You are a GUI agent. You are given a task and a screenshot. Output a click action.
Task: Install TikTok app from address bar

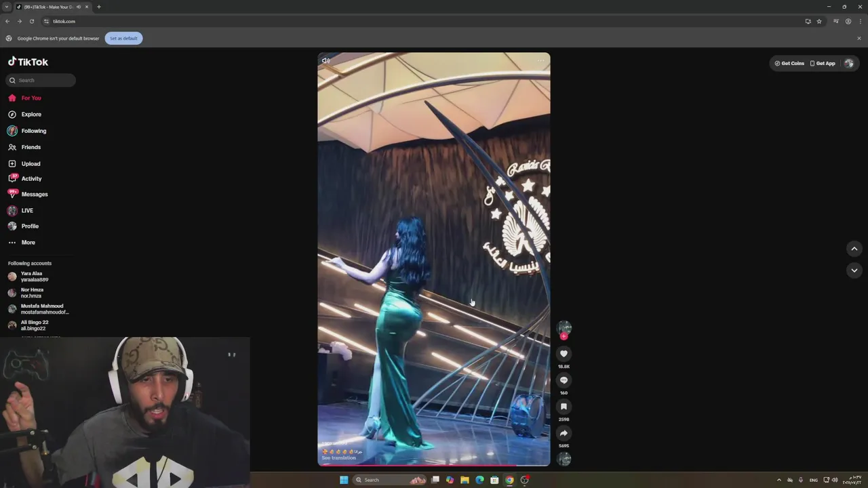[x=808, y=22]
